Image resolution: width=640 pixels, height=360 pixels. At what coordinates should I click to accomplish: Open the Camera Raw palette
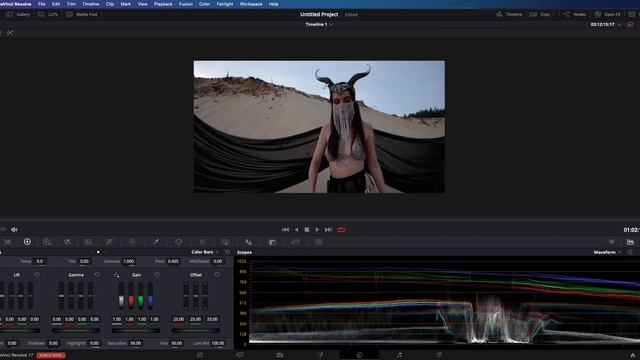pos(7,242)
